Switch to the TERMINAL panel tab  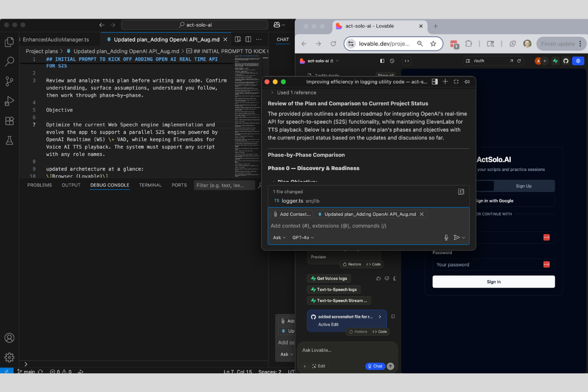(150, 185)
